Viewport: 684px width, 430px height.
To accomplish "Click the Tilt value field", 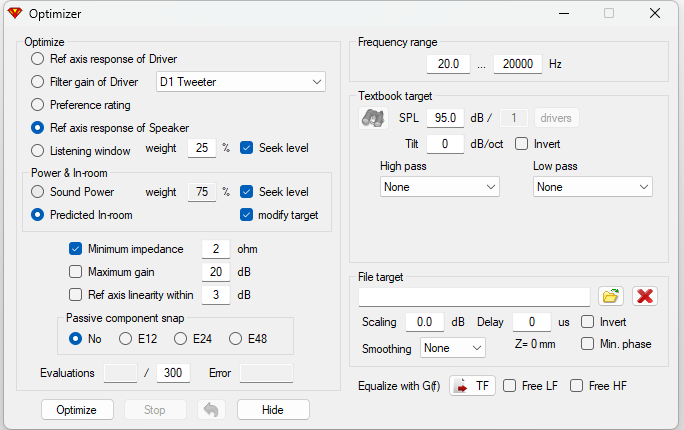I will coord(445,144).
